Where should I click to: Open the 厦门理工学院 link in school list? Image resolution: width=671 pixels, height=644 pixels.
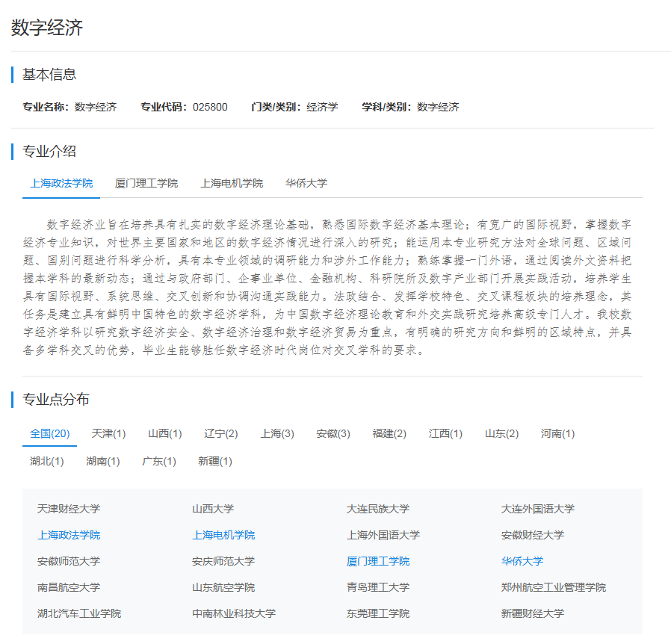coord(378,561)
